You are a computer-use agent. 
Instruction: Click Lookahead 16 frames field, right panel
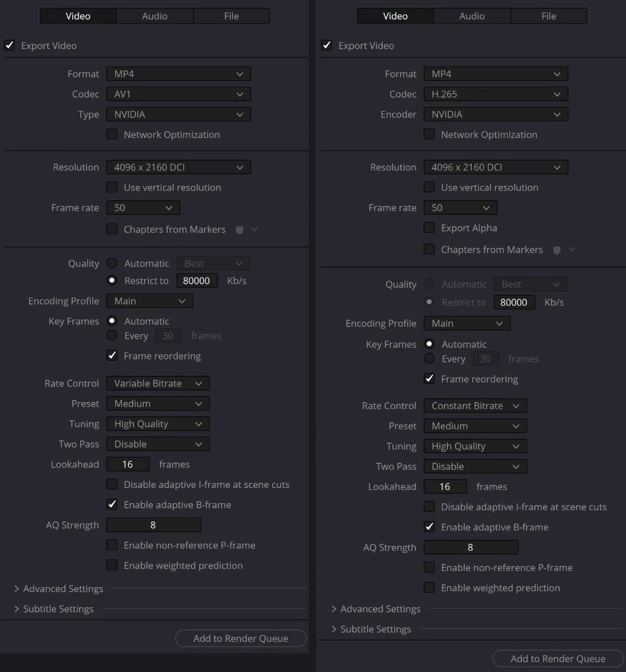coord(445,487)
